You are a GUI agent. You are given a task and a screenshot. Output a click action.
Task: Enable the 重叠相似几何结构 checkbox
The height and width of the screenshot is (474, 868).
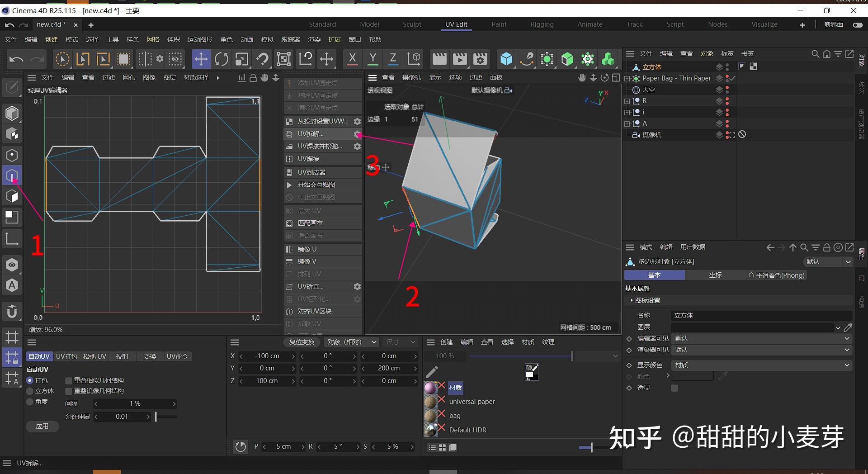(x=69, y=380)
